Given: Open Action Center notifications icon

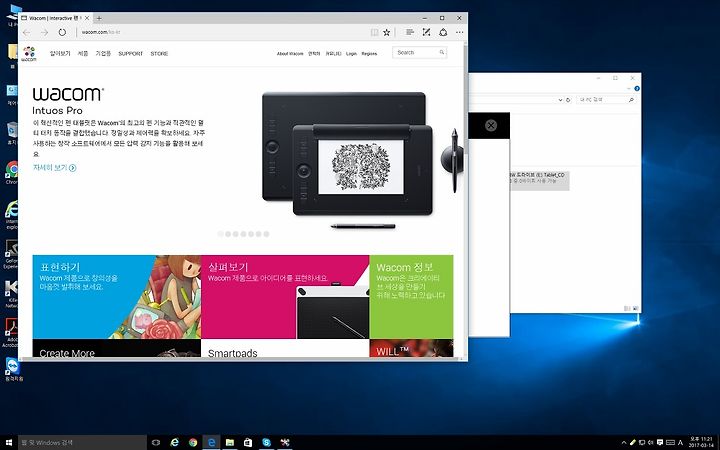Looking at the screenshot, I should pyautogui.click(x=660, y=443).
